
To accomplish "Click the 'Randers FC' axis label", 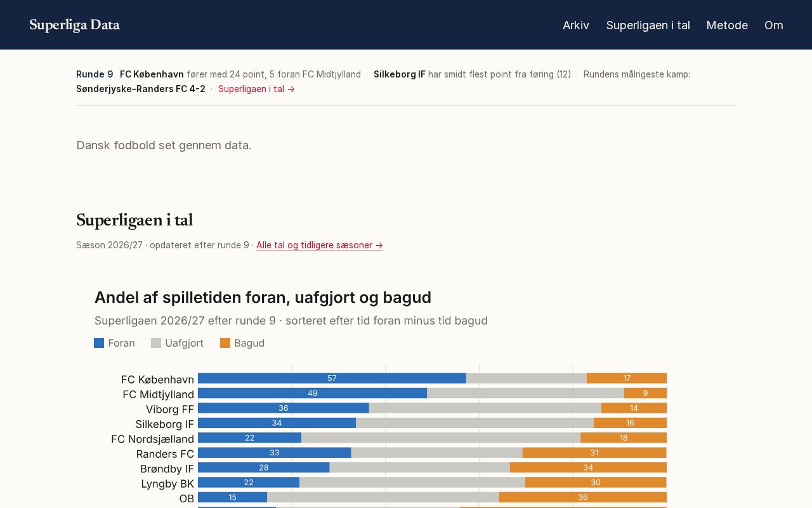I will coord(165,454).
